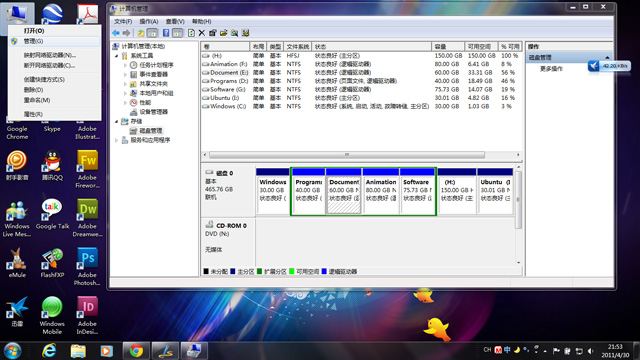Image resolution: width=640 pixels, height=360 pixels.
Task: Select the Document (E:) volume row
Action: click(361, 73)
